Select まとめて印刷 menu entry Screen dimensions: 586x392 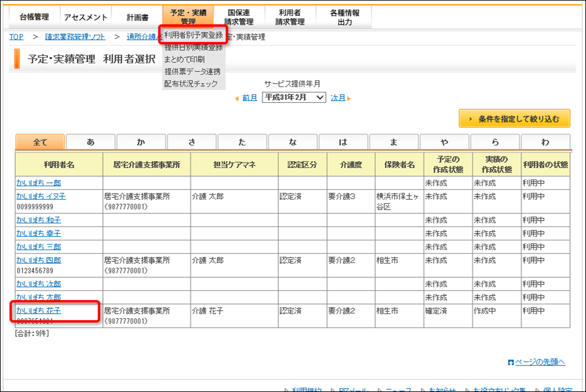click(185, 60)
